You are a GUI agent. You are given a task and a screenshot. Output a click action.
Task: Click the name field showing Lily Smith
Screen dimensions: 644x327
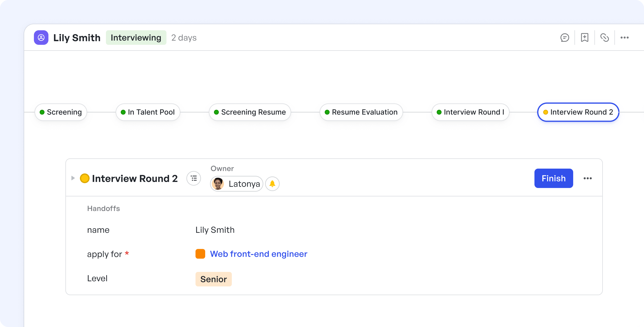(x=215, y=230)
